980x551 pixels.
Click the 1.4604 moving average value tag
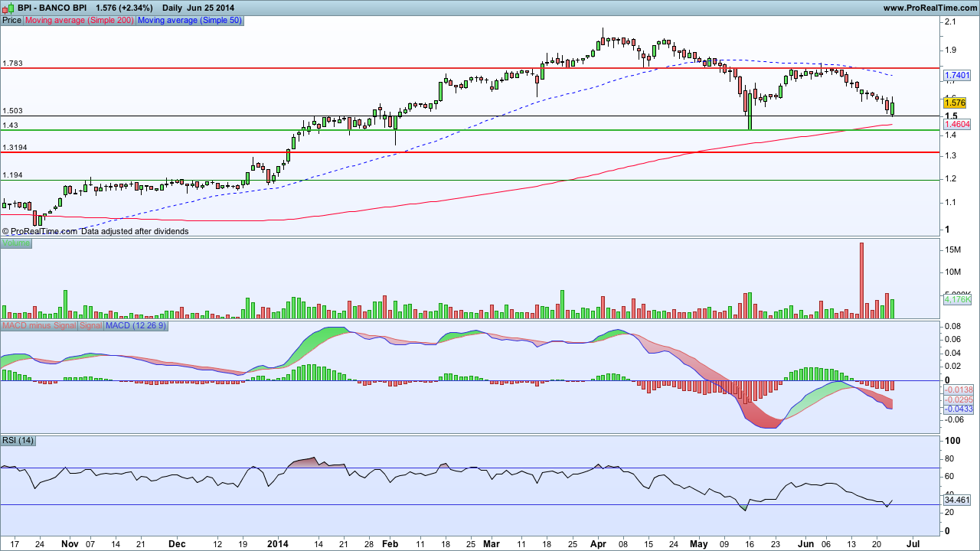coord(958,124)
